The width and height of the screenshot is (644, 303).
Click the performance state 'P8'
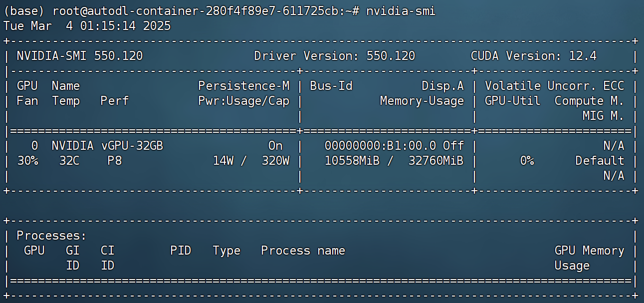click(x=115, y=161)
